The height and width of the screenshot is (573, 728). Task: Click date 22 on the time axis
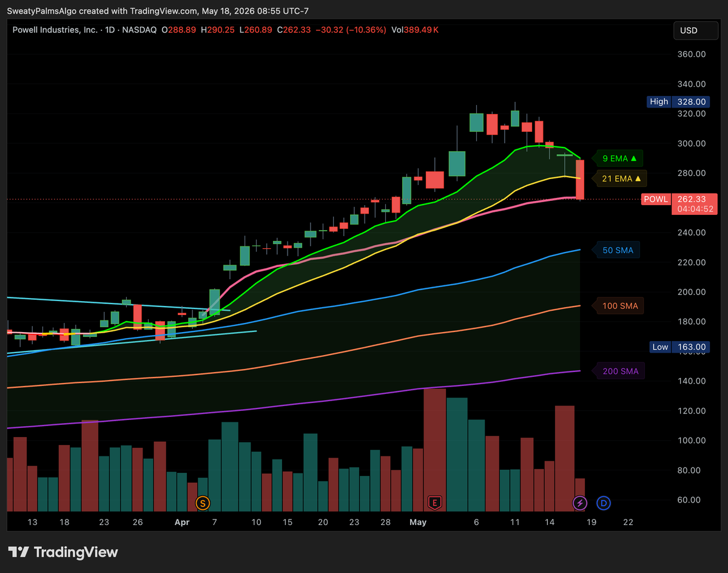(x=629, y=522)
